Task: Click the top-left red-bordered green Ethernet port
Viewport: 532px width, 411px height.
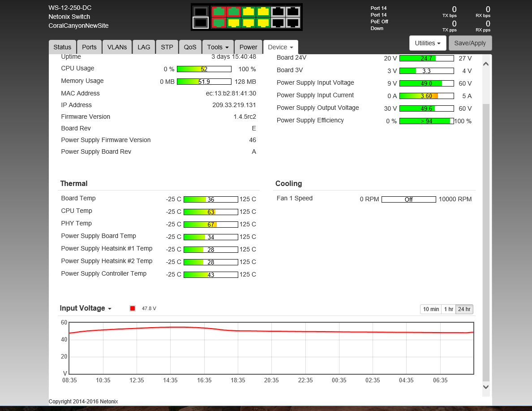Action: (219, 12)
